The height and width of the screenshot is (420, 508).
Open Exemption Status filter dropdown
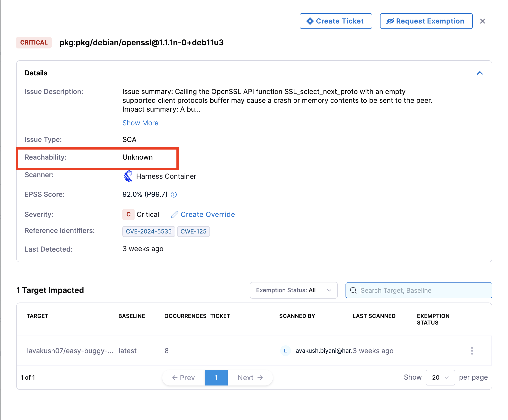pyautogui.click(x=293, y=290)
